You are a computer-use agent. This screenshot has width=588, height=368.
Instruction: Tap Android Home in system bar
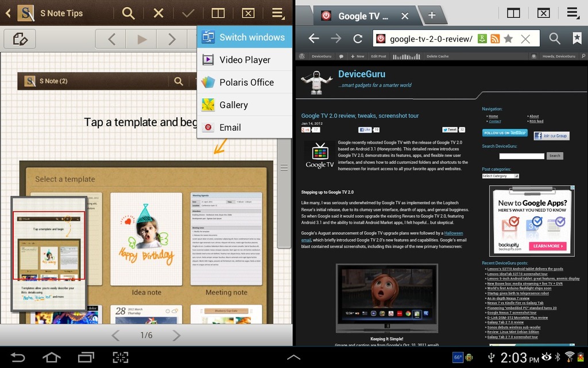point(52,357)
